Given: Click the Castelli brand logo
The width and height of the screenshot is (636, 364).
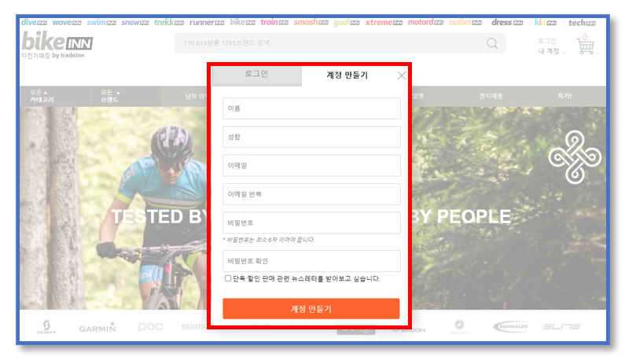Looking at the screenshot, I should (x=459, y=327).
